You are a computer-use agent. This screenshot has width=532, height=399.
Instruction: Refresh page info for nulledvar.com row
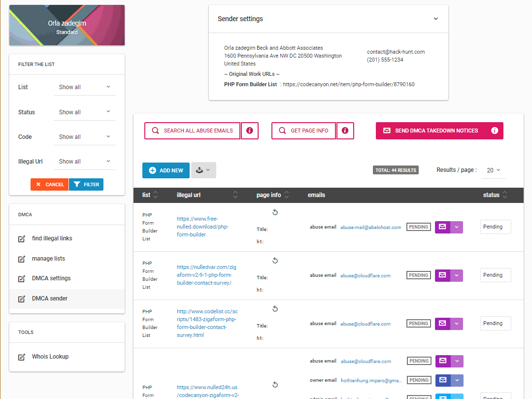point(275,261)
